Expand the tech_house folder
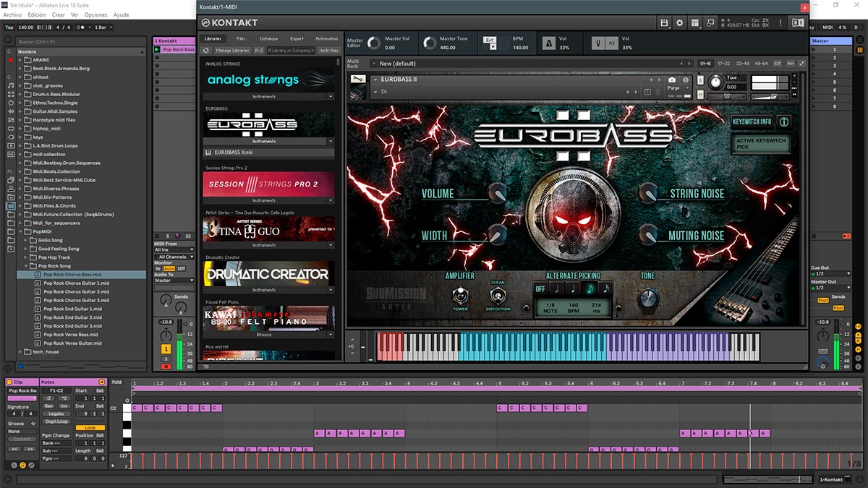Image resolution: width=868 pixels, height=488 pixels. point(20,352)
